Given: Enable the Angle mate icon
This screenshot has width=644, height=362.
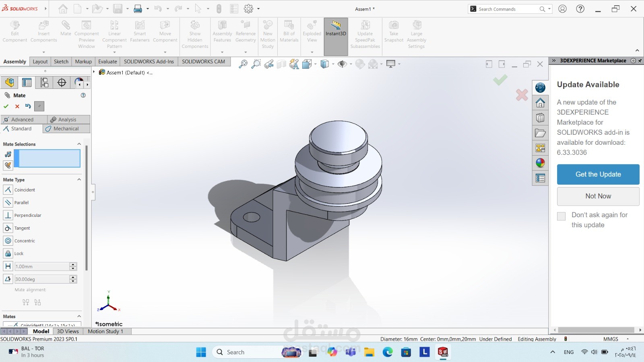Looking at the screenshot, I should tap(8, 279).
